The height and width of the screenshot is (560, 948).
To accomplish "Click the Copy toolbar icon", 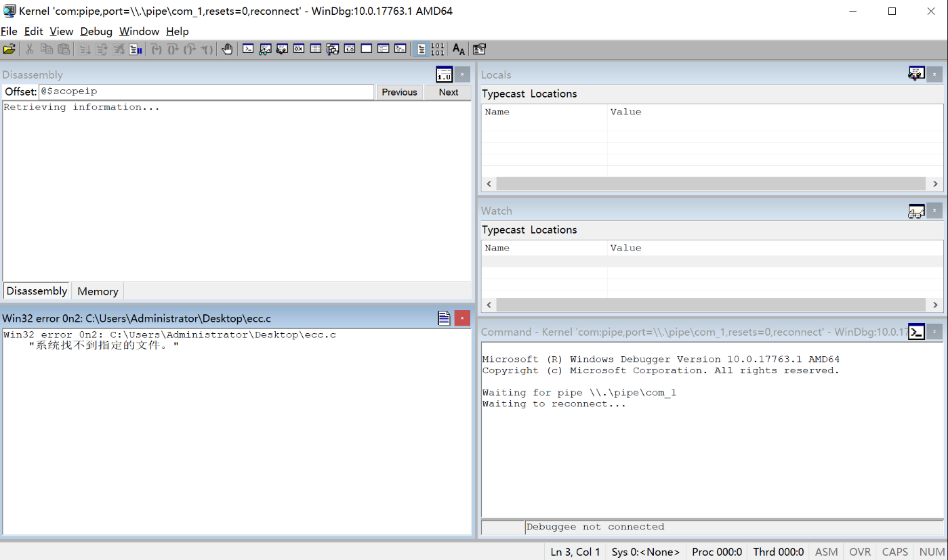I will (47, 49).
